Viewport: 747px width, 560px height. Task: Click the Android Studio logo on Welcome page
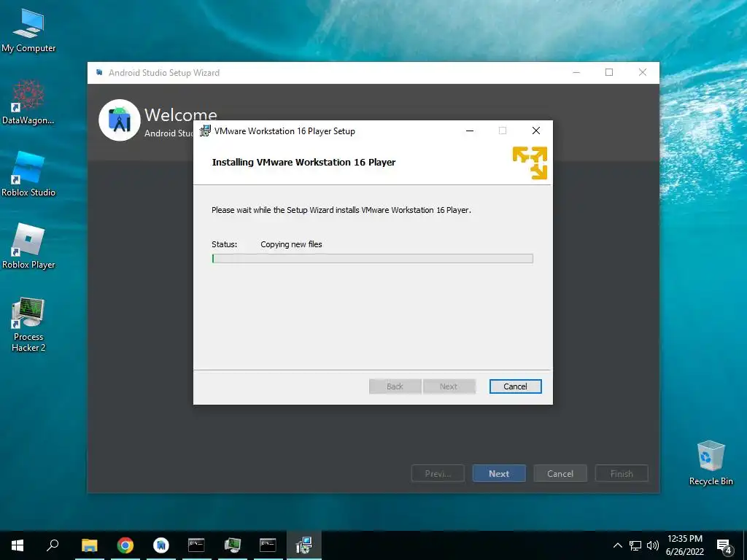[x=119, y=120]
